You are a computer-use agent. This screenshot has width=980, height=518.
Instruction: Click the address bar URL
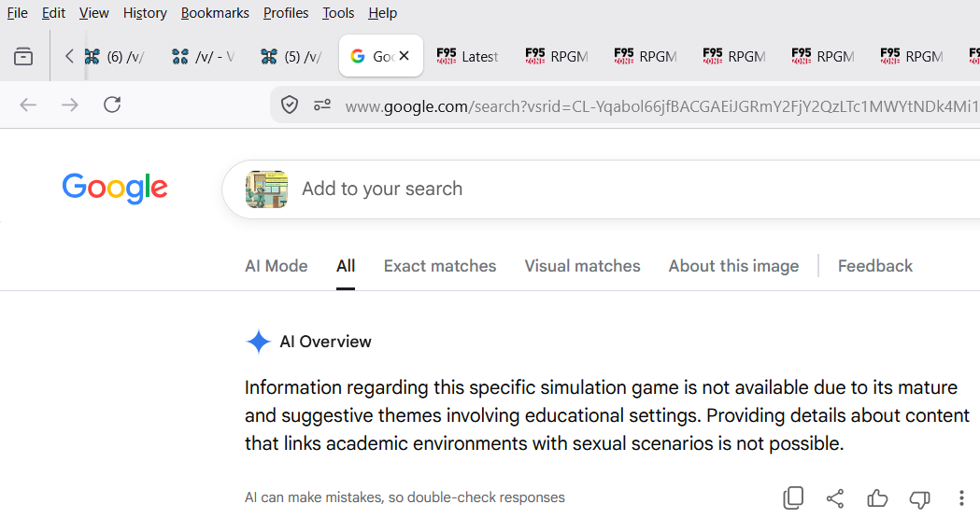(x=661, y=106)
